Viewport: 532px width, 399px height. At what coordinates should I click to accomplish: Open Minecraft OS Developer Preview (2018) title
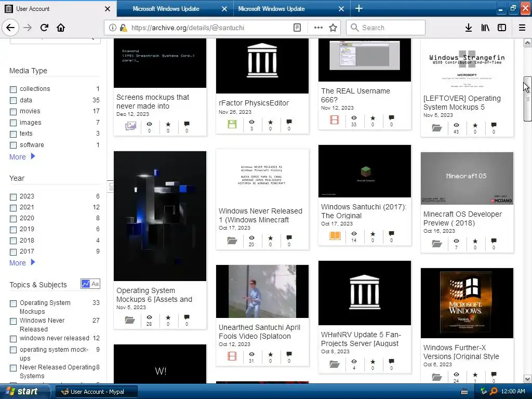pyautogui.click(x=462, y=219)
